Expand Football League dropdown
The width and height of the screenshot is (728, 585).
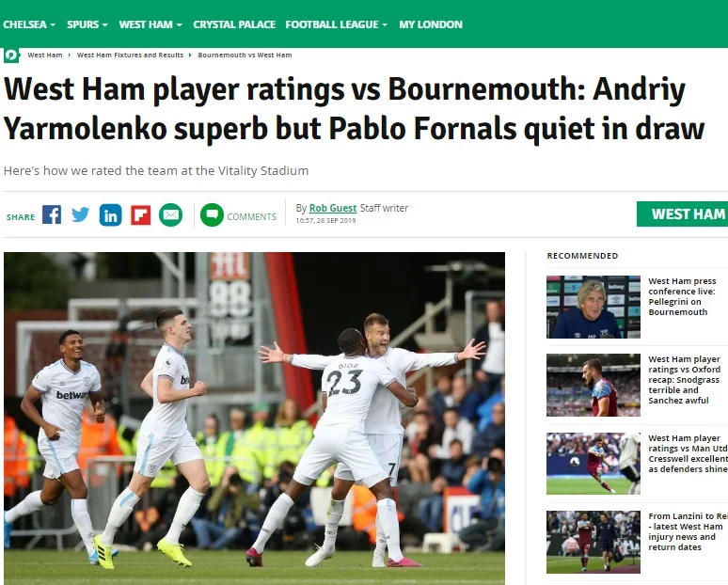(337, 24)
